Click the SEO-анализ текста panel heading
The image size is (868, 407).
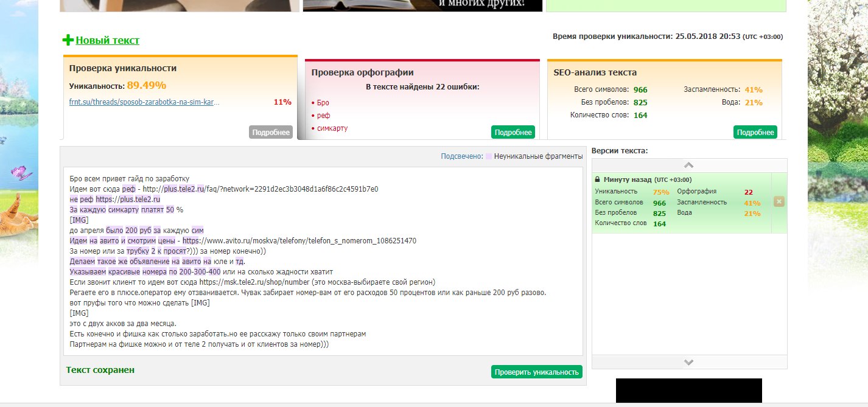tap(595, 72)
